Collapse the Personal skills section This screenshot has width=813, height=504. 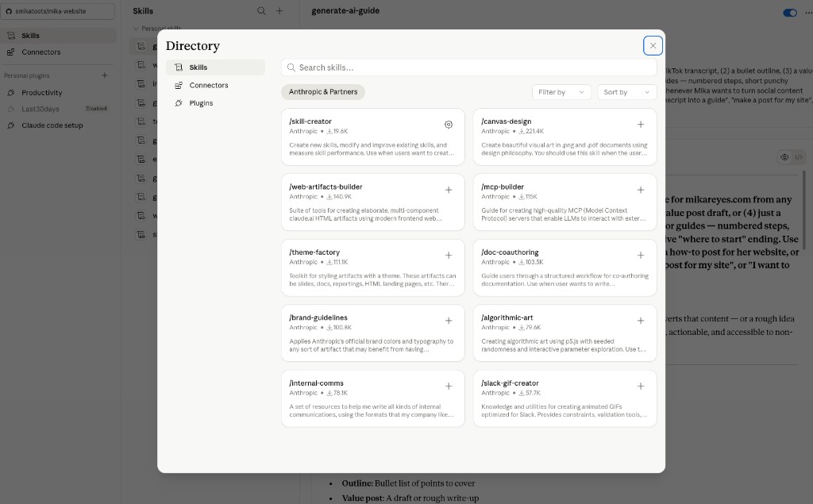click(x=136, y=28)
